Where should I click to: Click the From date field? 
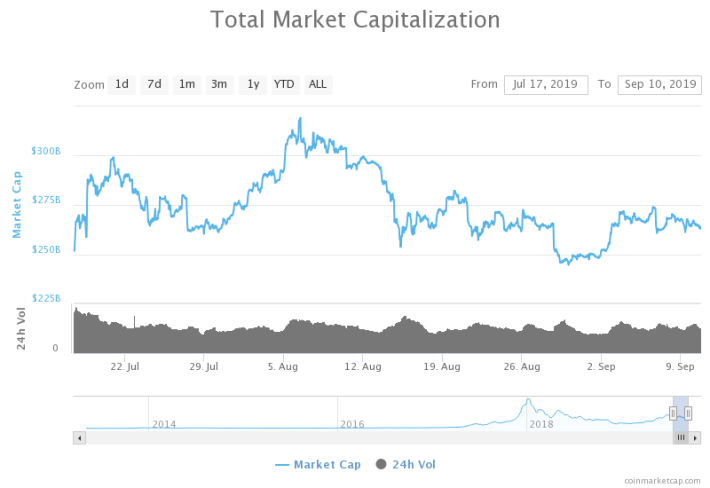546,85
